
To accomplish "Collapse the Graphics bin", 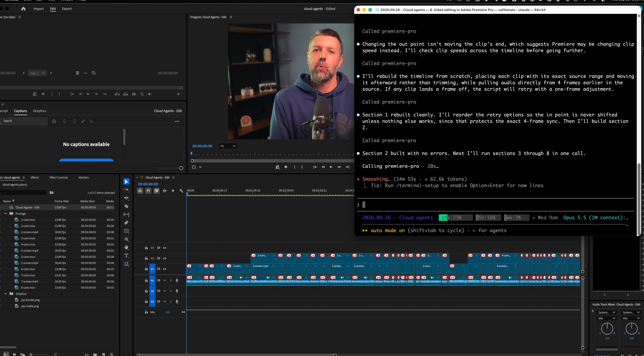I will [x=6, y=294].
